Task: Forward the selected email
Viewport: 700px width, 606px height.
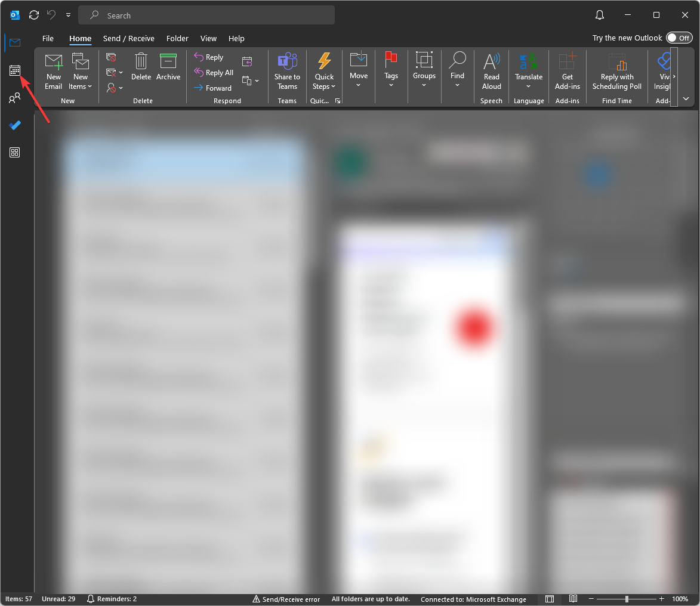Action: click(x=212, y=88)
